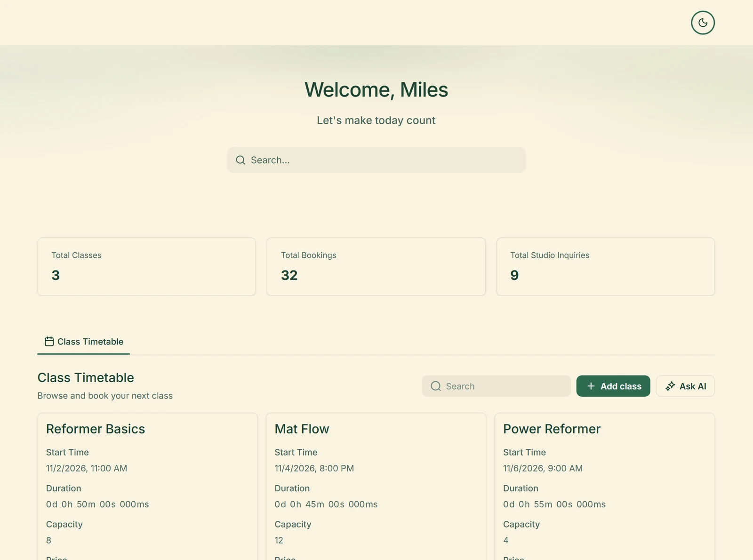Focus the main Search... field
This screenshot has width=753, height=560.
376,160
